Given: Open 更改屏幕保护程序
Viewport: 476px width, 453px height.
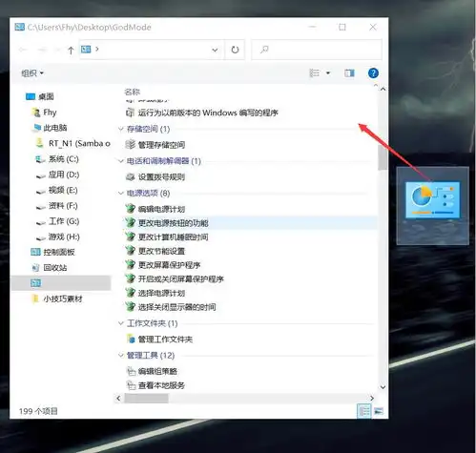Looking at the screenshot, I should click(x=163, y=265).
